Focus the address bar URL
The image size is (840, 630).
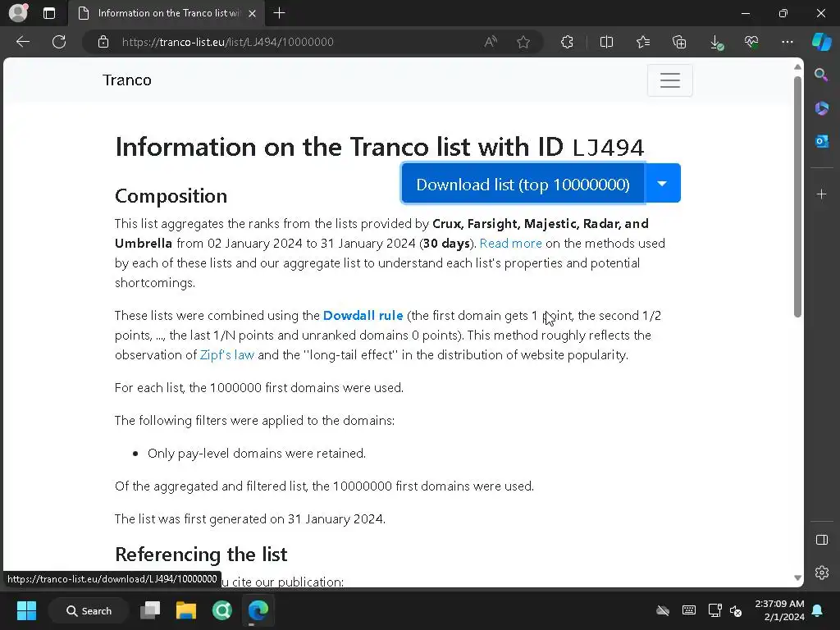pyautogui.click(x=227, y=42)
